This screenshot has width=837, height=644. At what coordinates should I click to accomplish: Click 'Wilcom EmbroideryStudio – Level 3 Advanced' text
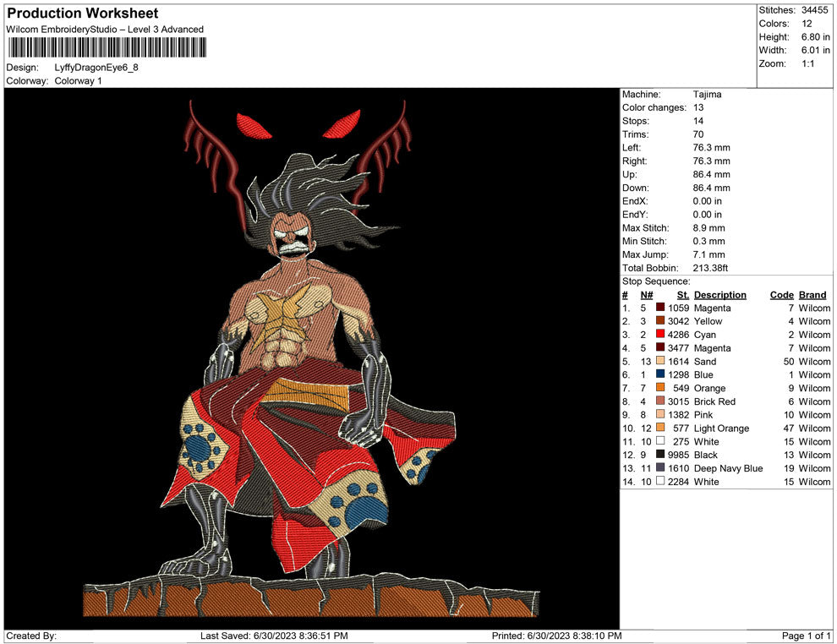[105, 30]
